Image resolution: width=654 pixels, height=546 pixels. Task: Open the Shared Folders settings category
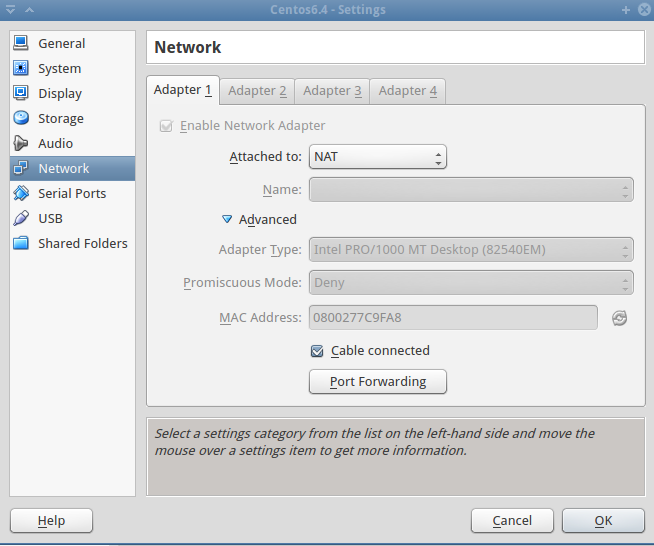[x=73, y=244]
